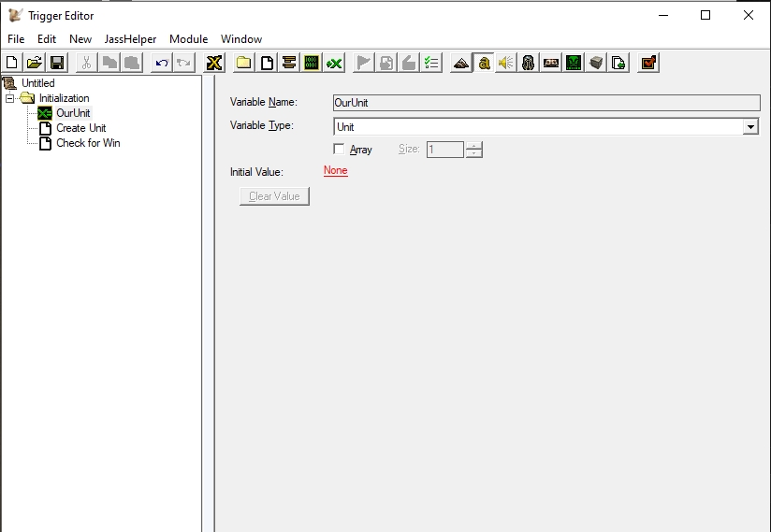The height and width of the screenshot is (532, 771).
Task: Add a new trigger with the blank page icon
Action: [x=267, y=63]
